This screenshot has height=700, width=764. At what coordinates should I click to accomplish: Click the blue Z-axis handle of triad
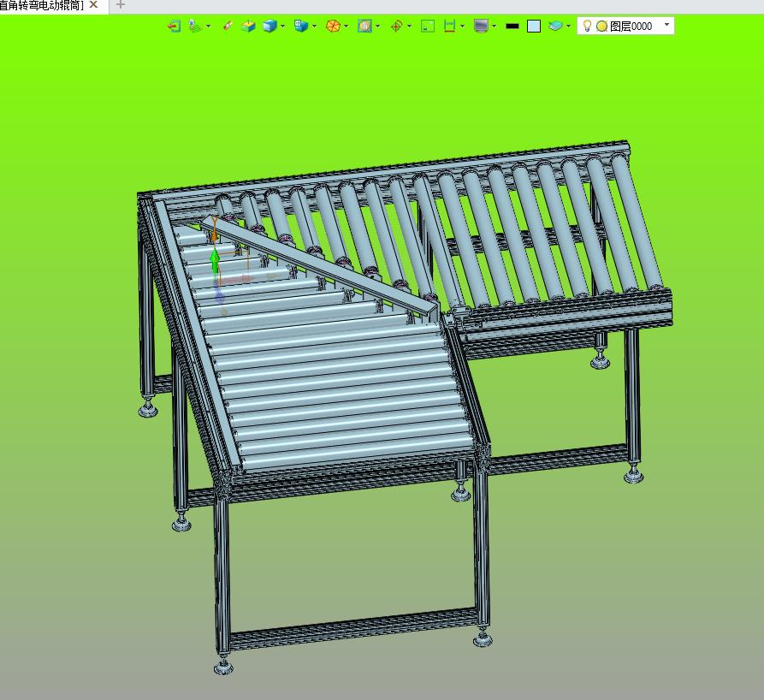tap(218, 294)
